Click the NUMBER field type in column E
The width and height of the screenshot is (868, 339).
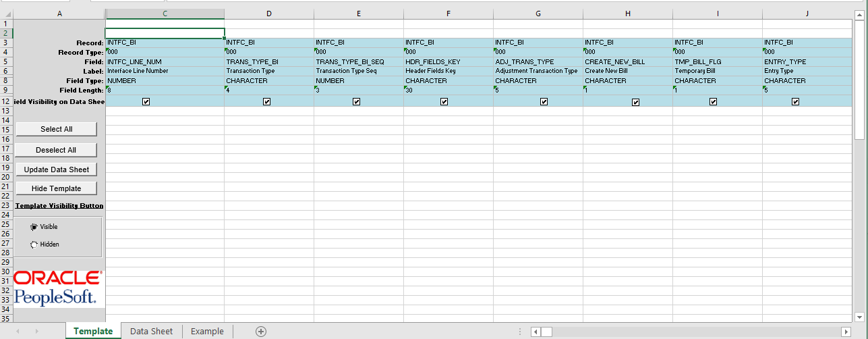click(359, 80)
